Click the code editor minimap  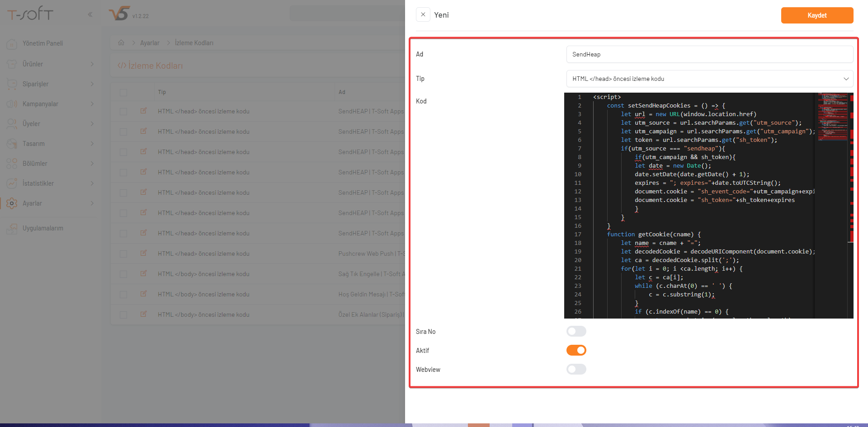pos(832,117)
